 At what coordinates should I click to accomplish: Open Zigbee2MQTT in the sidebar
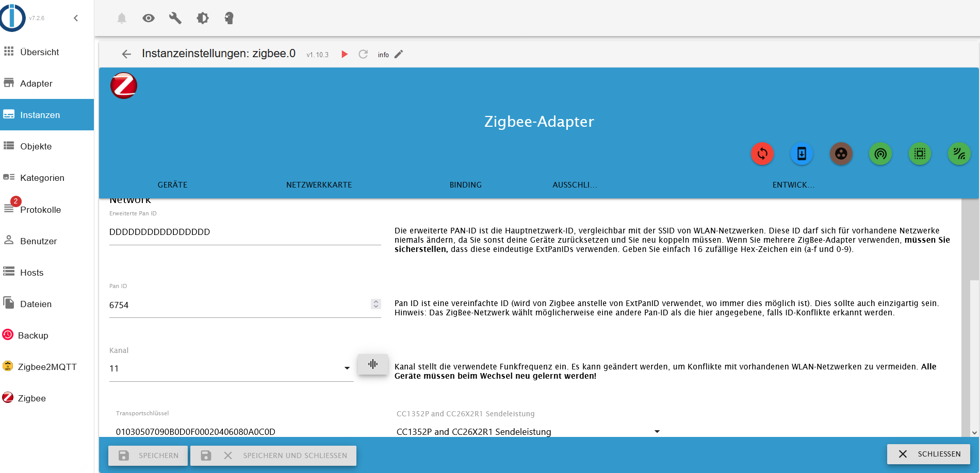coord(47,367)
